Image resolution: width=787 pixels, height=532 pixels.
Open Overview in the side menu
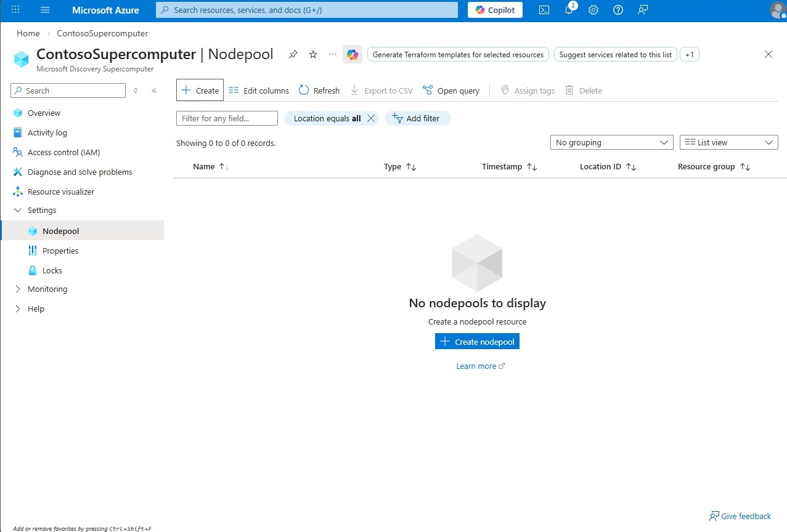click(44, 113)
